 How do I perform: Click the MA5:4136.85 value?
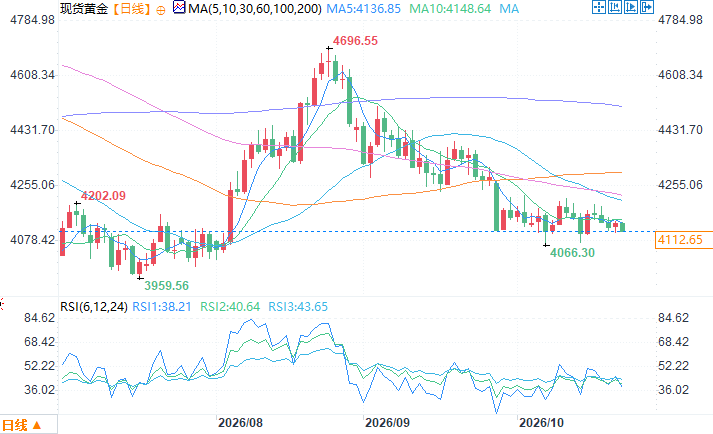(x=364, y=9)
